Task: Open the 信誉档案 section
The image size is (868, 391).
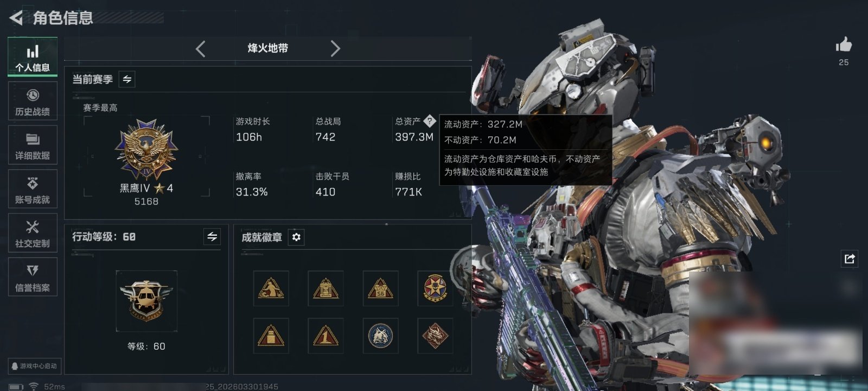Action: pos(33,277)
